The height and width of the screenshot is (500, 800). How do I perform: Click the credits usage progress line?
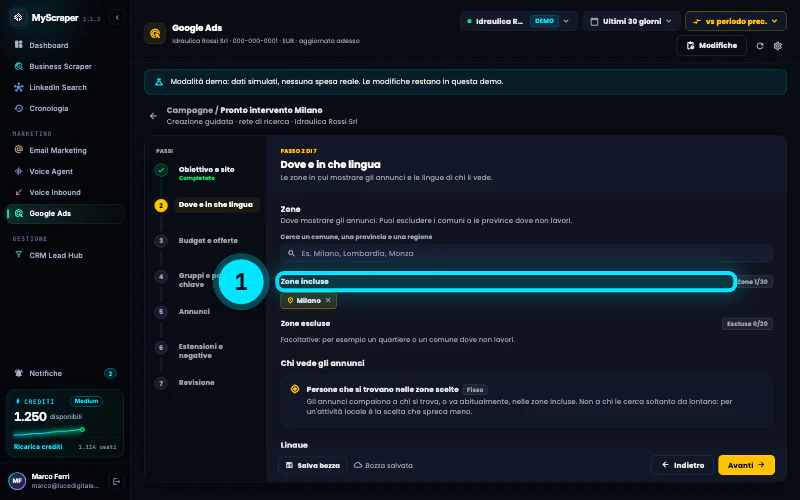pos(49,432)
